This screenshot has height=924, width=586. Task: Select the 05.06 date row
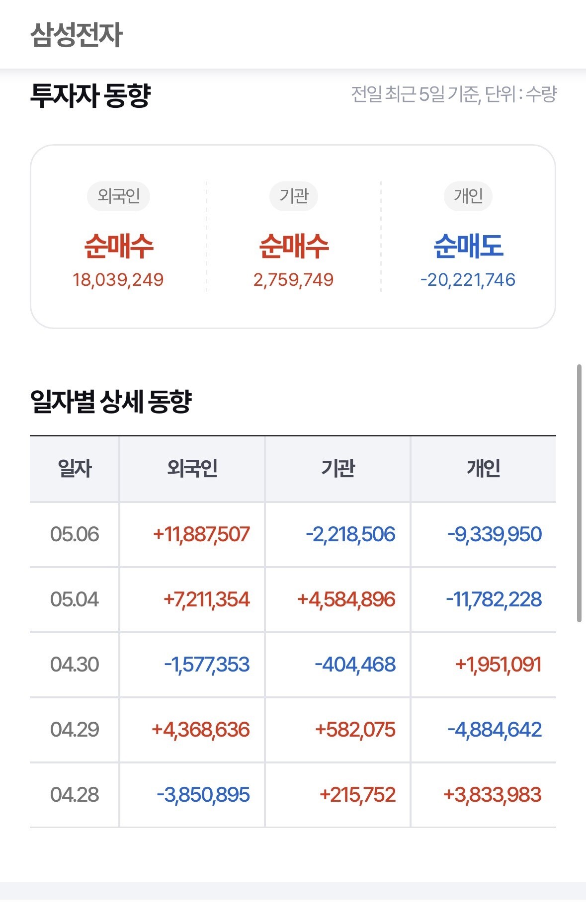click(x=293, y=535)
